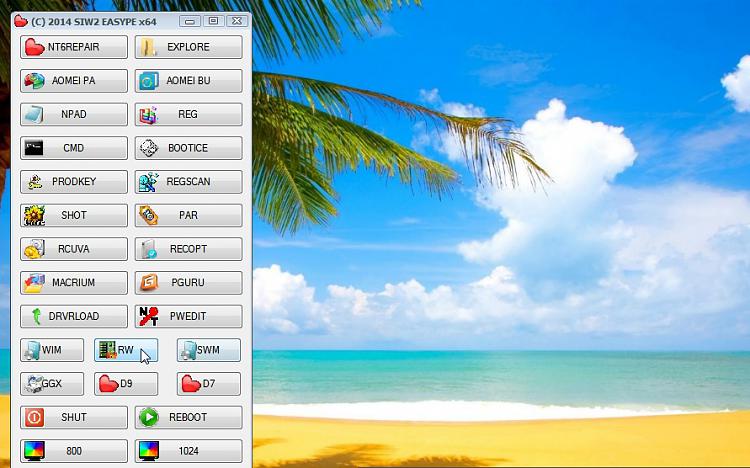Launch RCUVA recovery tool
The height and width of the screenshot is (468, 750).
74,249
